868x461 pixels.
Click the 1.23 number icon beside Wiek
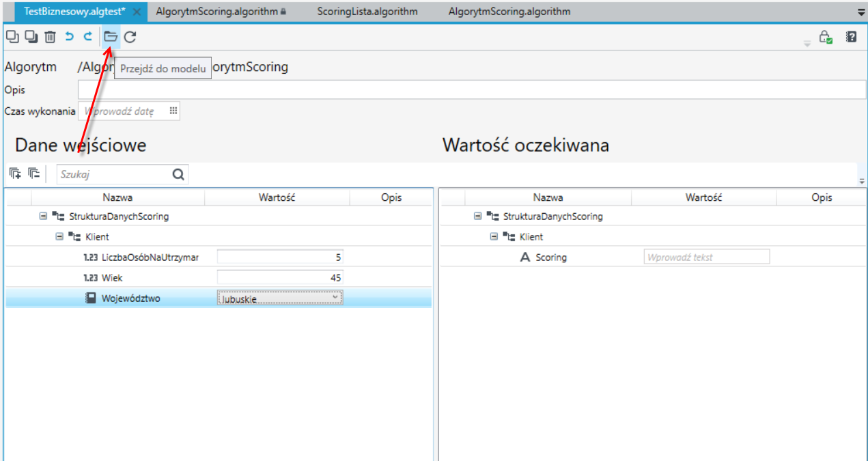point(90,278)
